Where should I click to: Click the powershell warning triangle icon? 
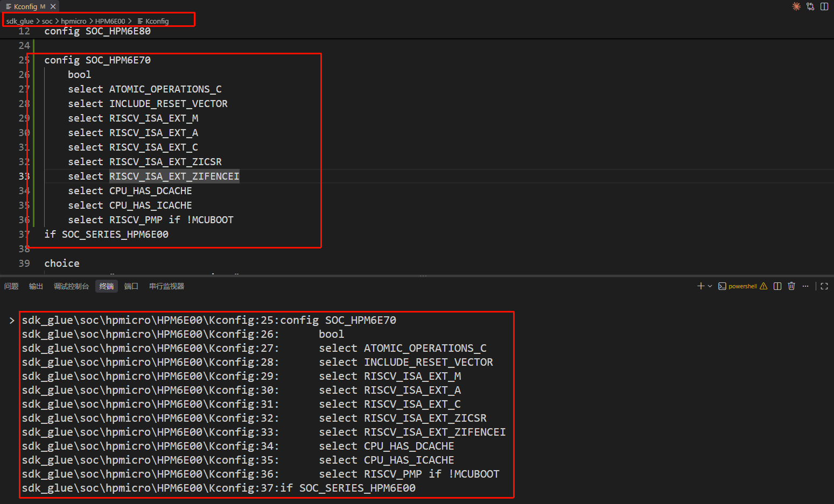763,286
